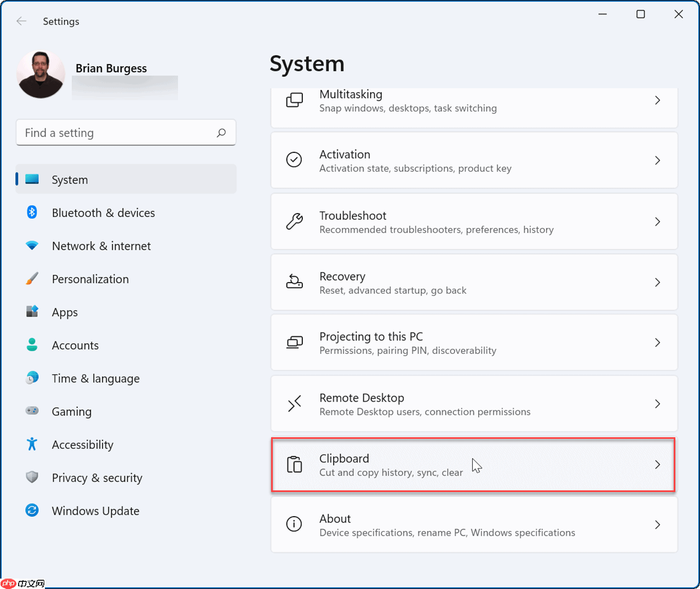Click the Network wifi icon in sidebar
The height and width of the screenshot is (589, 700).
(32, 246)
